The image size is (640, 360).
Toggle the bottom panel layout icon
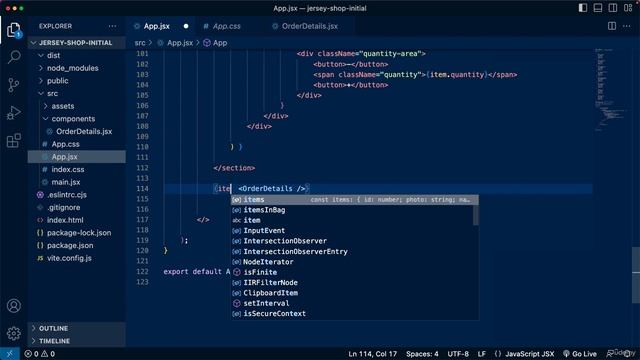[598, 8]
